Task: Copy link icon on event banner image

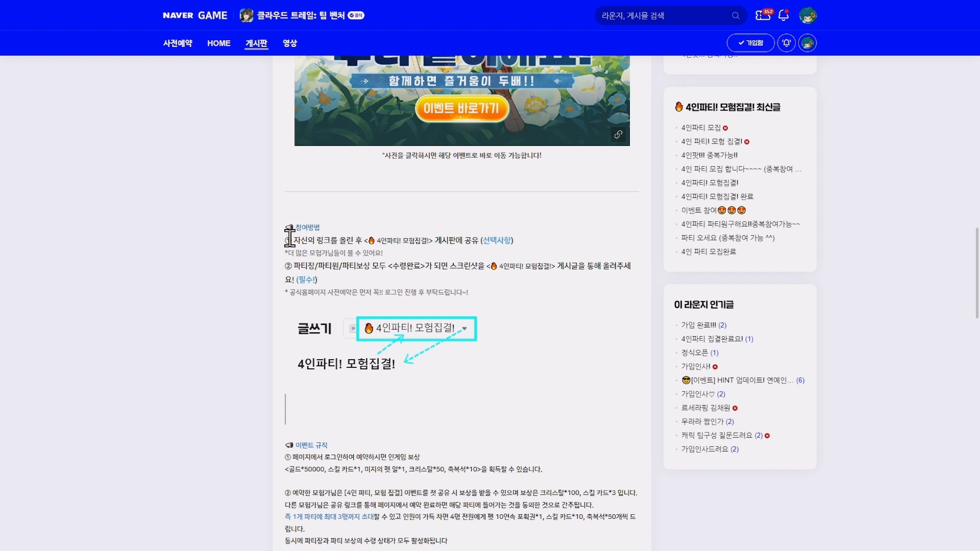Action: [x=618, y=134]
